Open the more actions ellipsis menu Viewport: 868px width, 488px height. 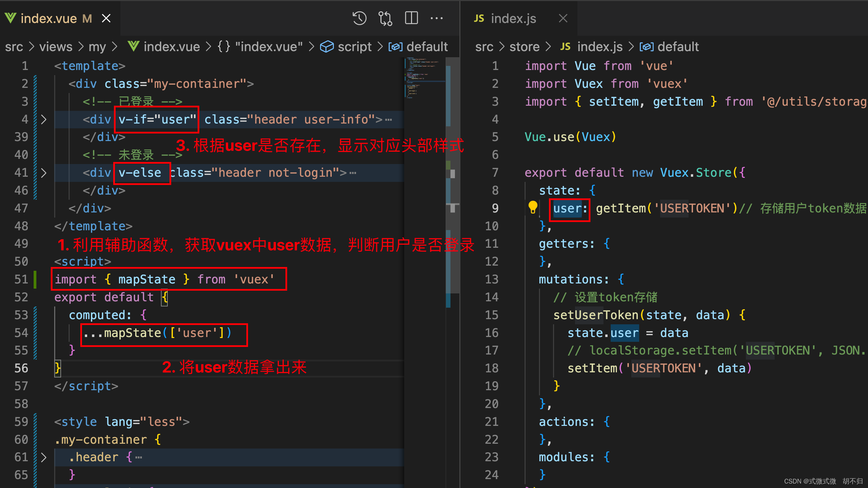click(x=436, y=18)
